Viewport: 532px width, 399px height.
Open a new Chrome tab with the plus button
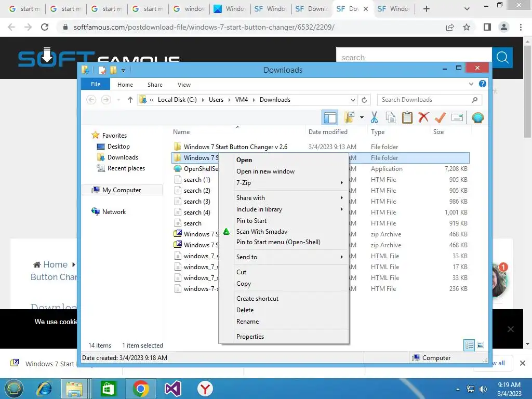click(426, 9)
